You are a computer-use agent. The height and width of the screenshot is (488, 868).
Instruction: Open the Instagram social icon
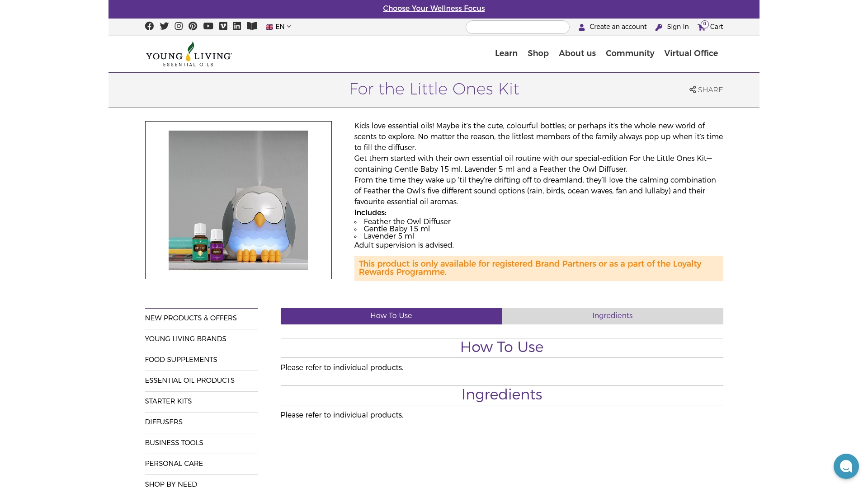(x=179, y=26)
